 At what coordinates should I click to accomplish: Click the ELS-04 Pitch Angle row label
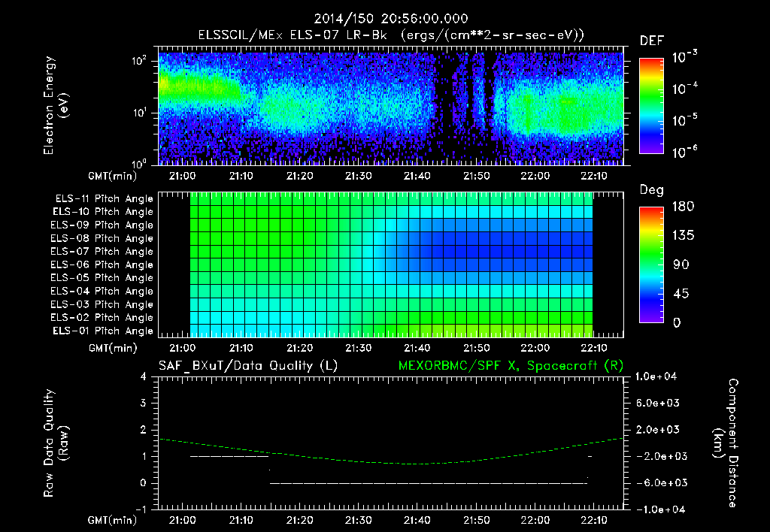point(102,291)
